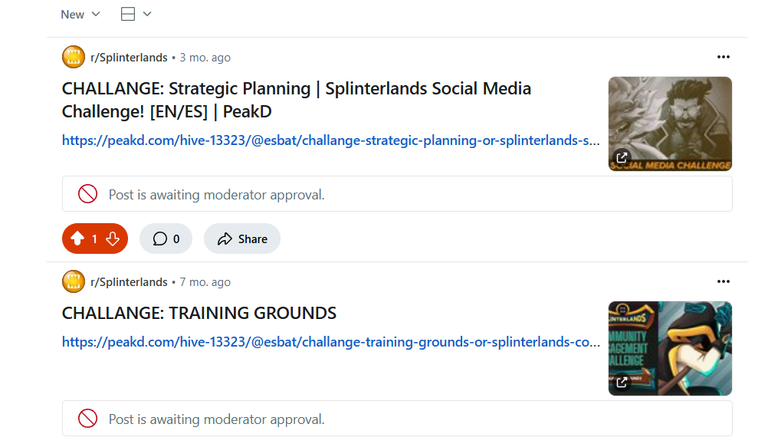Share the Strategic Planning post
768x441 pixels.
coord(242,239)
